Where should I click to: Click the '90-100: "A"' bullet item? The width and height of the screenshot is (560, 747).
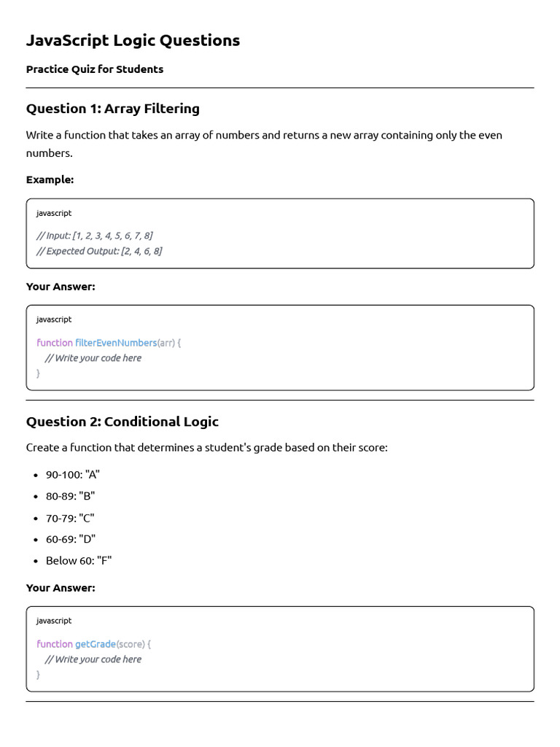(x=73, y=474)
